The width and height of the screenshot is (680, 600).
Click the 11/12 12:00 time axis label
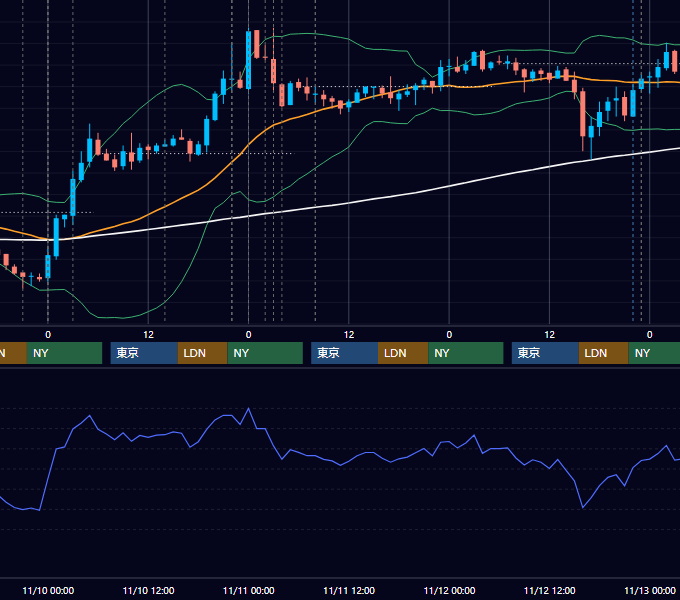click(x=549, y=590)
